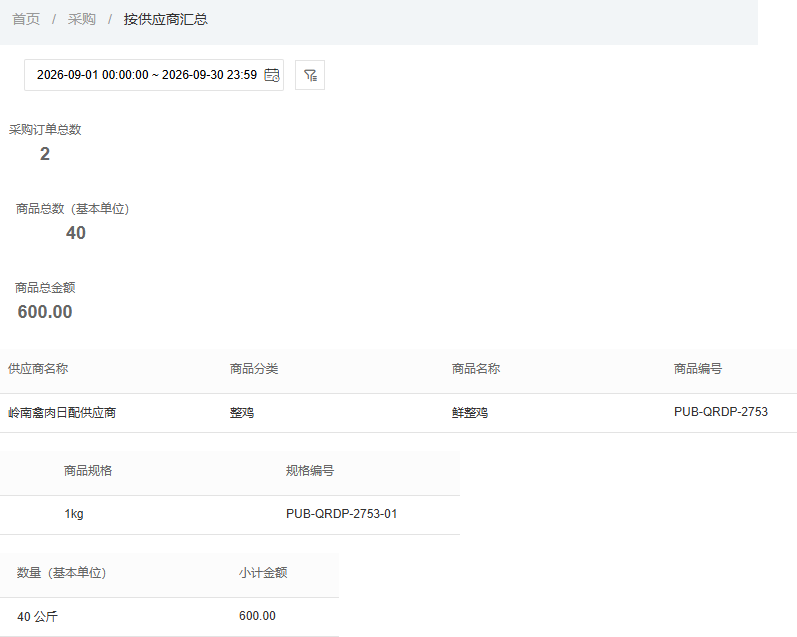The height and width of the screenshot is (637, 797).
Task: Select spec cell 1kg
Action: [74, 514]
